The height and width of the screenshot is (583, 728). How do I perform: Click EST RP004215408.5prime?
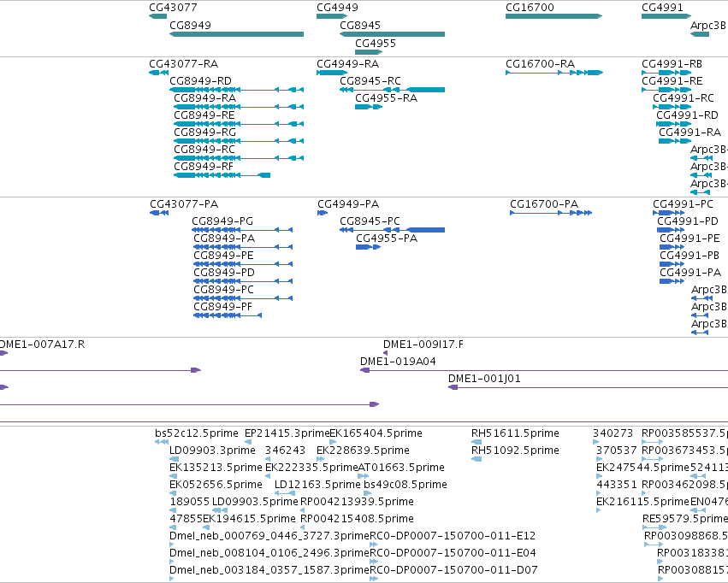click(303, 527)
